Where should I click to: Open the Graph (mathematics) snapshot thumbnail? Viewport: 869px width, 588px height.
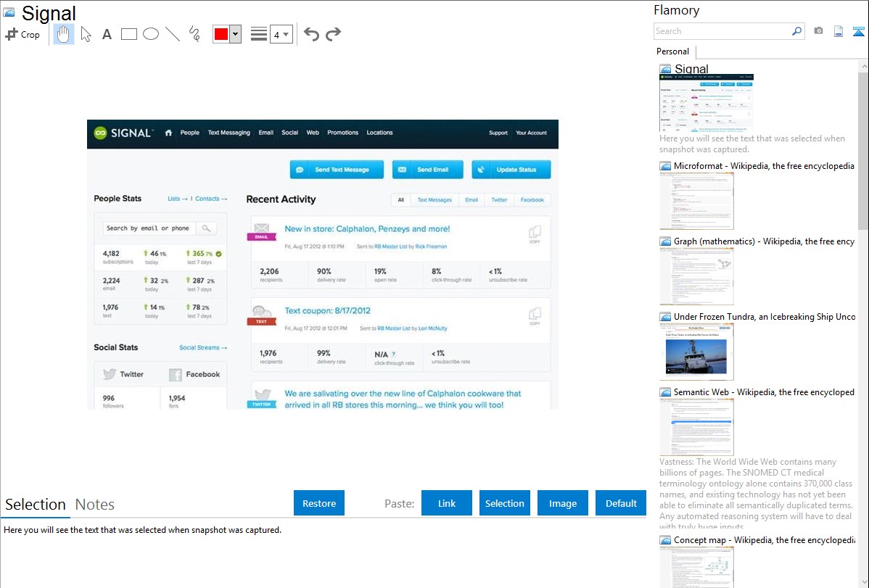[696, 276]
